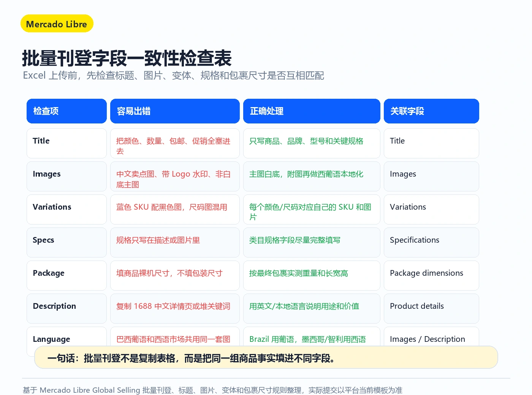Click the bold Title cell in 检查项 column
The image size is (532, 395).
point(66,143)
